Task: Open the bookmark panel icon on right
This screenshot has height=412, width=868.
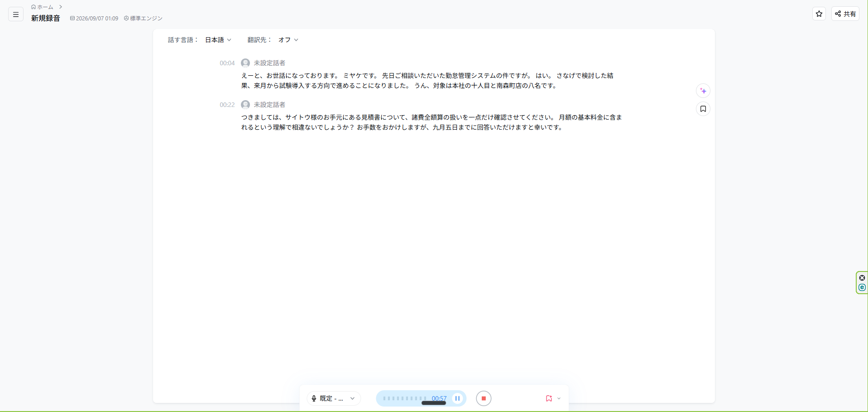Action: pos(703,109)
